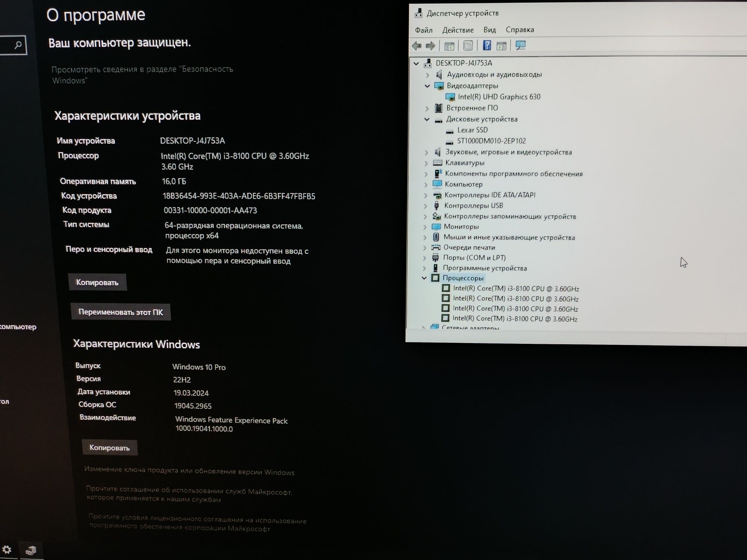Expand Программные устройства category
This screenshot has height=560, width=747.
(x=424, y=268)
